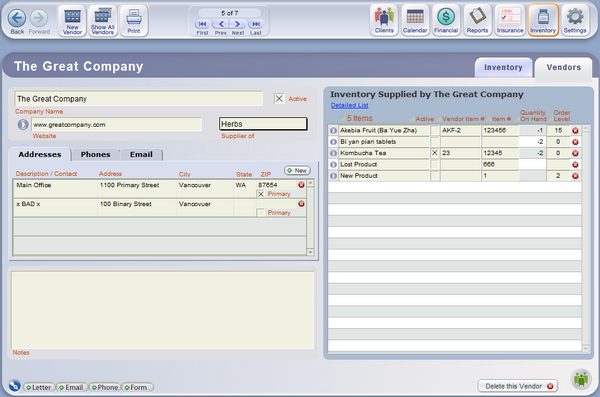
Task: Toggle Primary checkbox for x BAD x
Action: 261,212
